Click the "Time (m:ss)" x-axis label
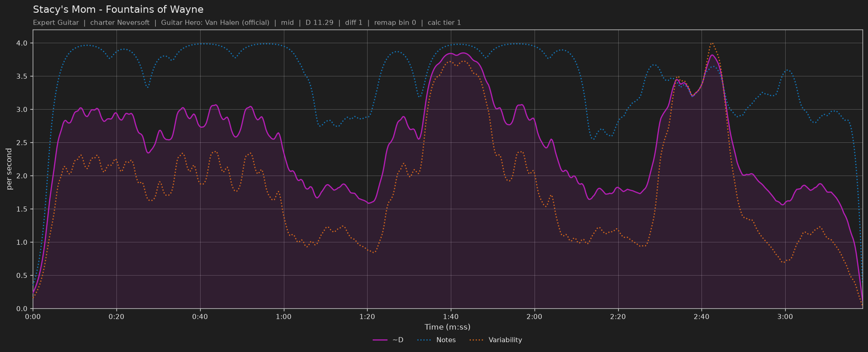 (448, 327)
